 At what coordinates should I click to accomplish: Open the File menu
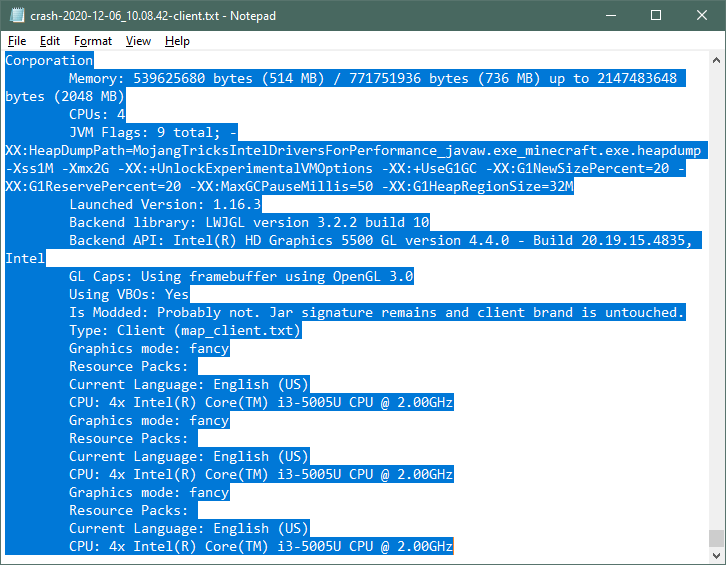[x=17, y=41]
